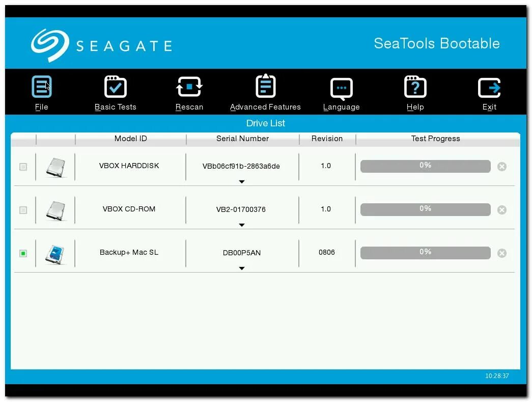
Task: Cancel test on VBOX HARDDISK row
Action: [502, 167]
